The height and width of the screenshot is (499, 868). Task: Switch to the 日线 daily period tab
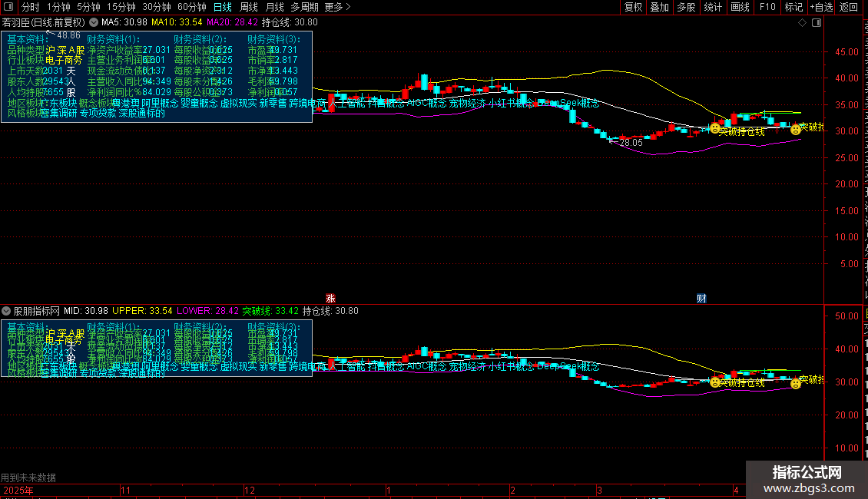point(222,7)
